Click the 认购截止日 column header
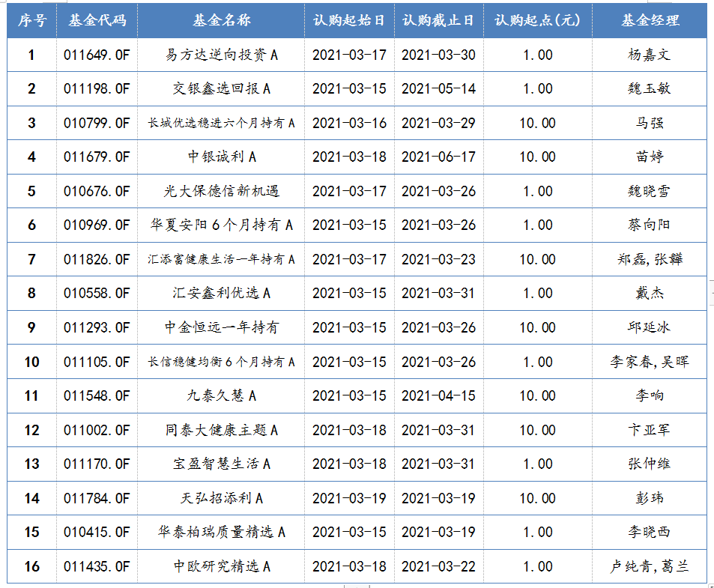 coord(438,20)
